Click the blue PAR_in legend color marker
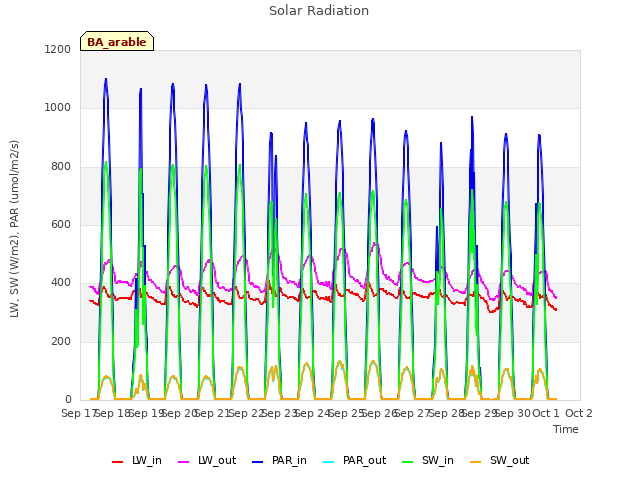This screenshot has height=480, width=640. [x=258, y=462]
